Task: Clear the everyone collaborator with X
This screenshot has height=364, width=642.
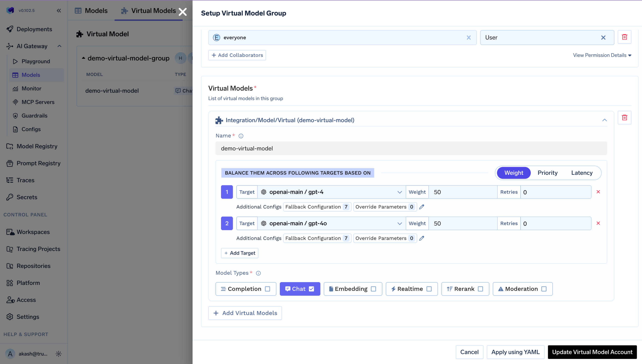Action: coord(468,38)
